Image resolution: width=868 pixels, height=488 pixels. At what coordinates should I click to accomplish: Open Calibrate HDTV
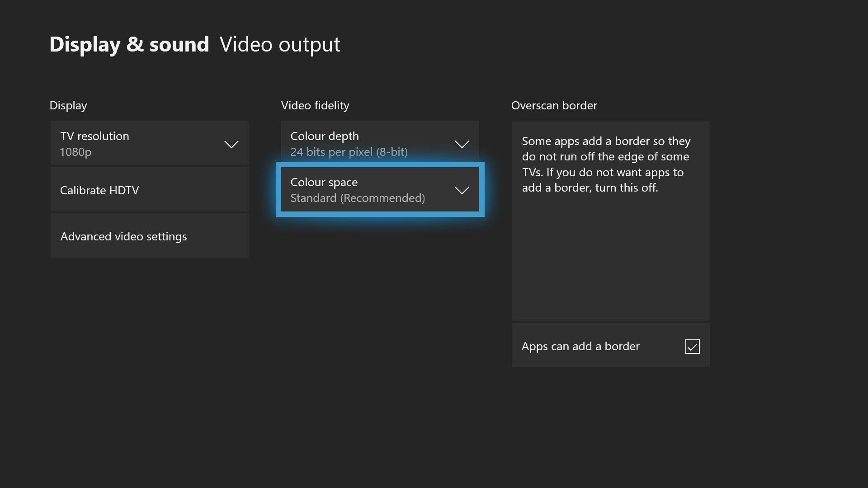click(149, 190)
